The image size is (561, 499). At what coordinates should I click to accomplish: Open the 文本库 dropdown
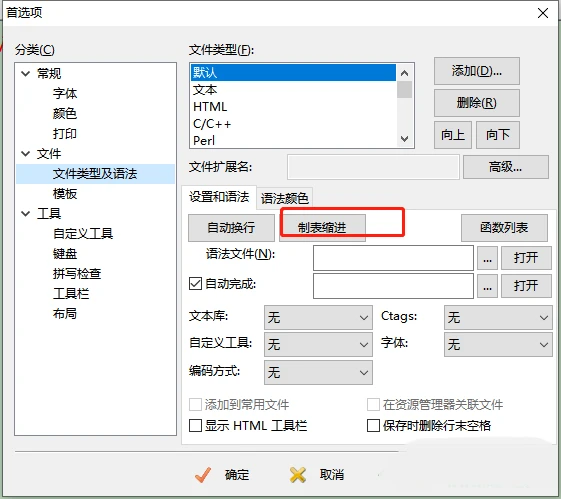[318, 317]
